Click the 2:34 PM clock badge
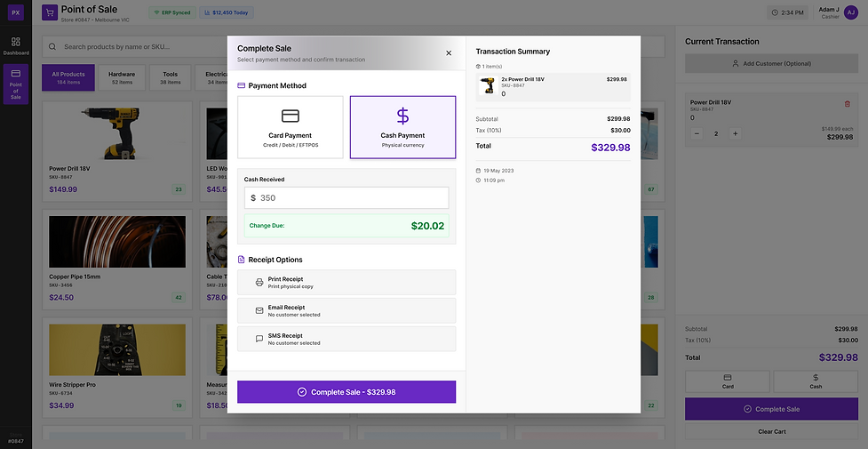 [x=787, y=12]
